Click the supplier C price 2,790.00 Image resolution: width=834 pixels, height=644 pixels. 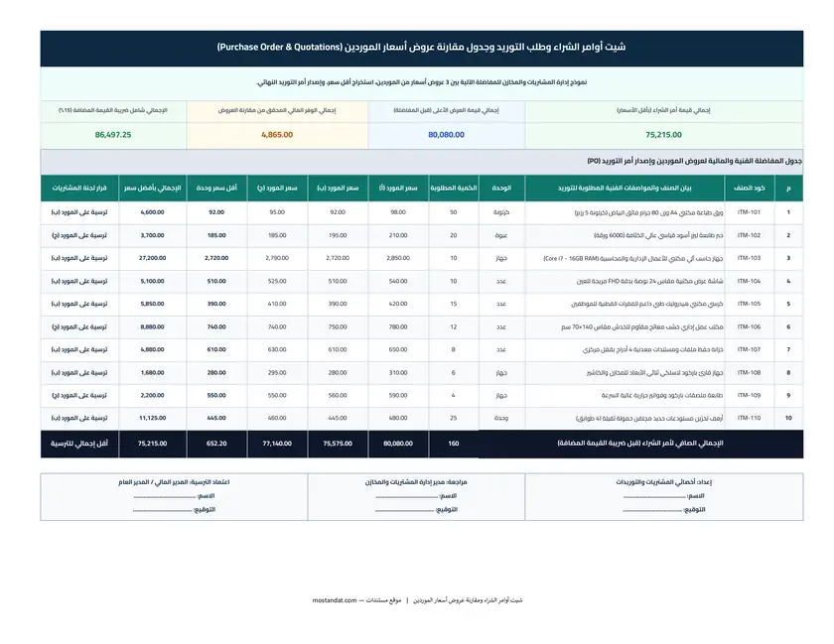click(x=277, y=258)
